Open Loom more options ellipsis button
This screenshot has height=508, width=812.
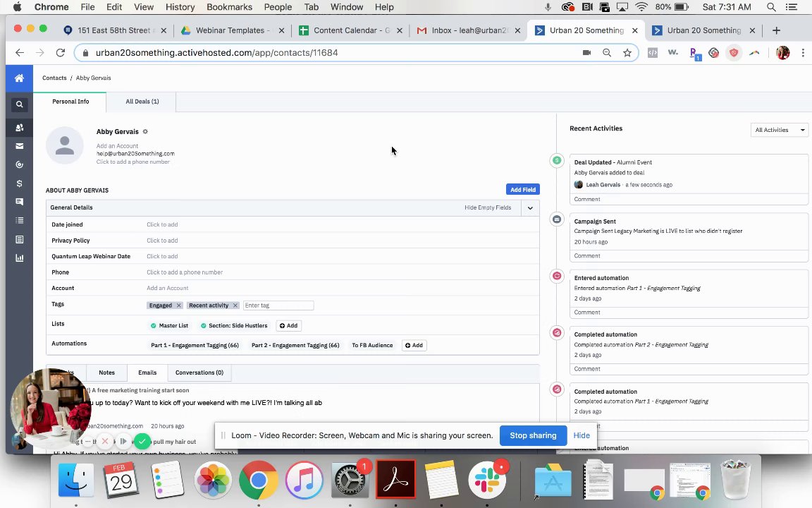[x=87, y=441]
